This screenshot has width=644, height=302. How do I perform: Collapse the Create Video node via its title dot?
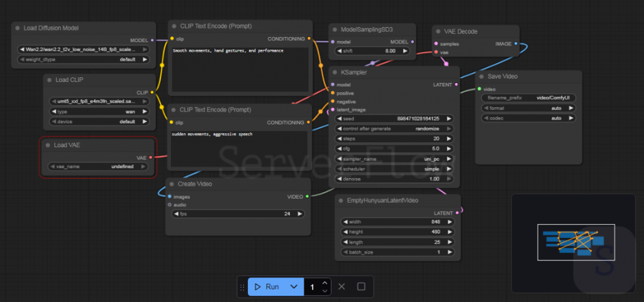(172, 184)
